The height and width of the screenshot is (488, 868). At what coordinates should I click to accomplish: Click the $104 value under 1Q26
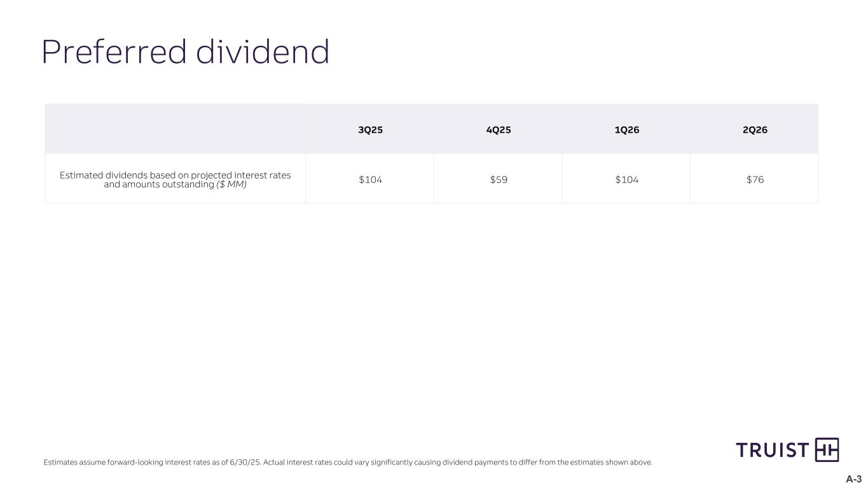(x=626, y=180)
